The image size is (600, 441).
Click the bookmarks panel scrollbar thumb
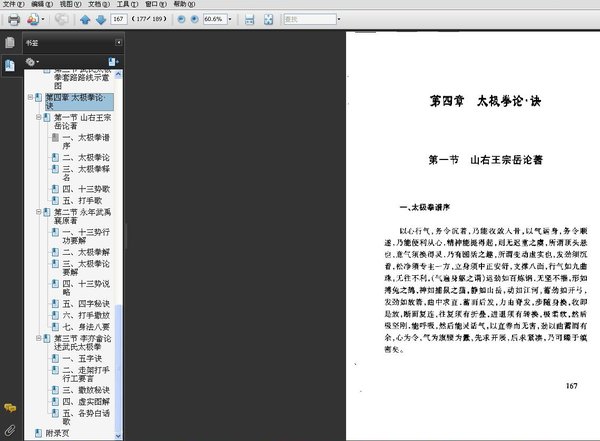[x=118, y=368]
